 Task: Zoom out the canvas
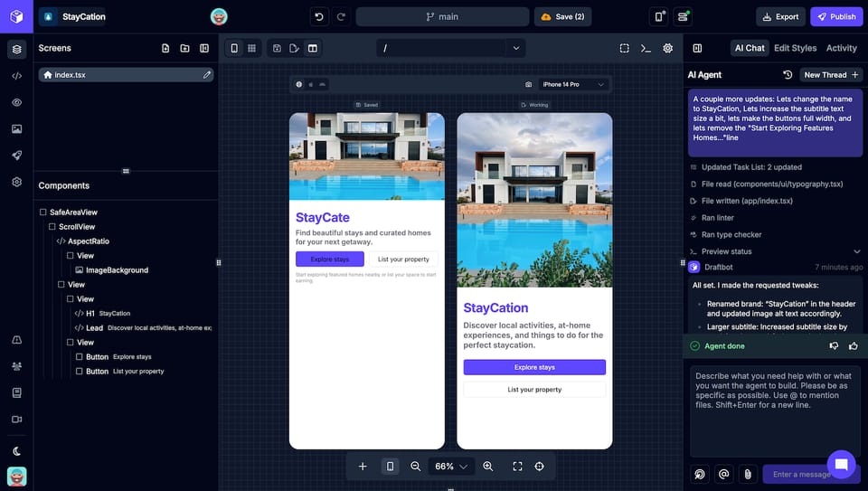click(x=415, y=467)
